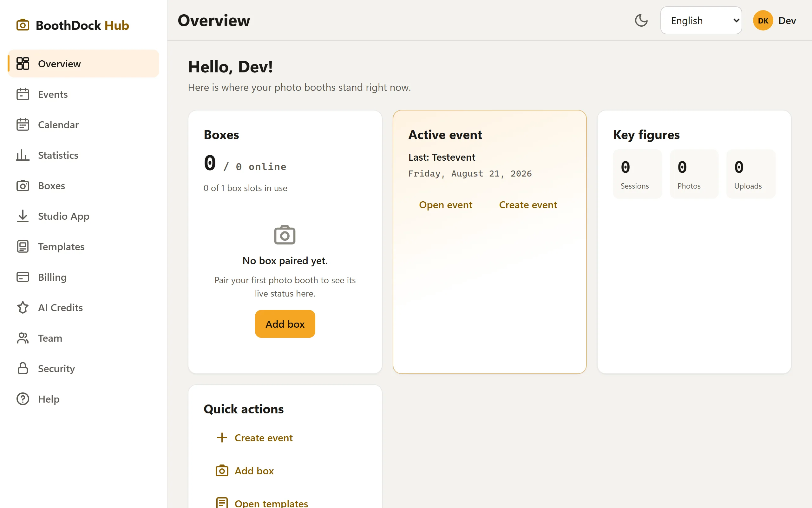Click the Calendar sidebar icon
This screenshot has height=508, width=812.
[x=23, y=125]
